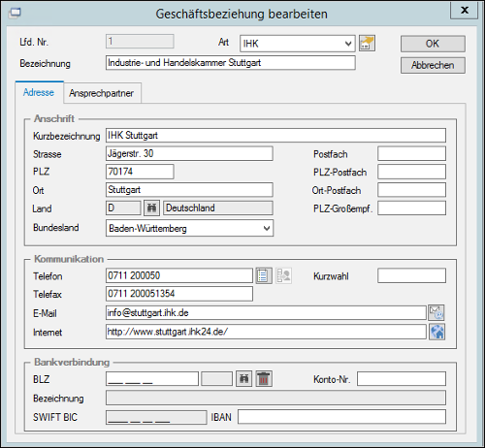The image size is (485, 448).
Task: Click the Deutschland country name field
Action: [x=218, y=208]
